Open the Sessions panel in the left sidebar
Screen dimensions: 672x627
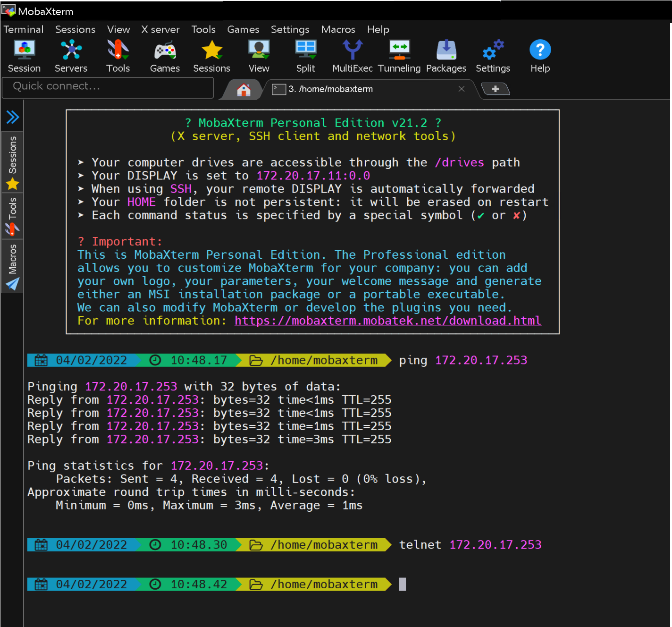coord(12,161)
